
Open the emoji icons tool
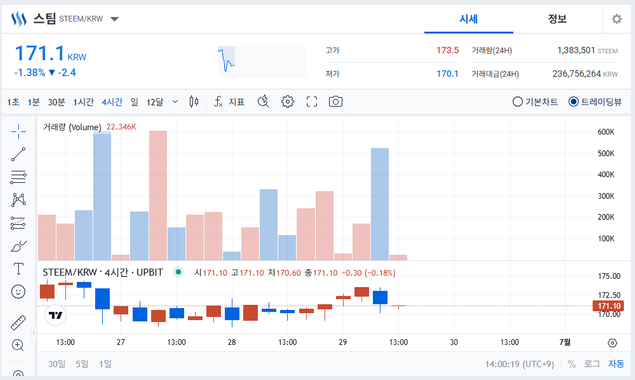point(18,292)
